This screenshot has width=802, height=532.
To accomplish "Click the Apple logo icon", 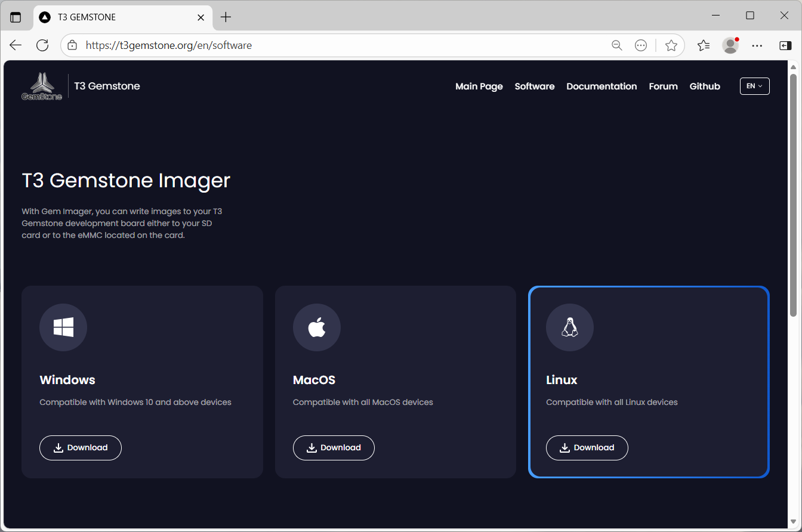I will click(x=317, y=327).
